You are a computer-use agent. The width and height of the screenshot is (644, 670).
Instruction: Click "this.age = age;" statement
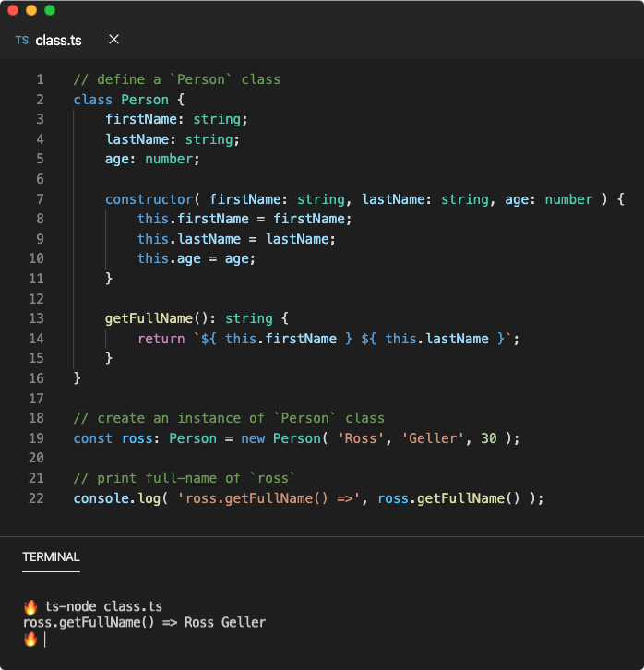[x=197, y=258]
